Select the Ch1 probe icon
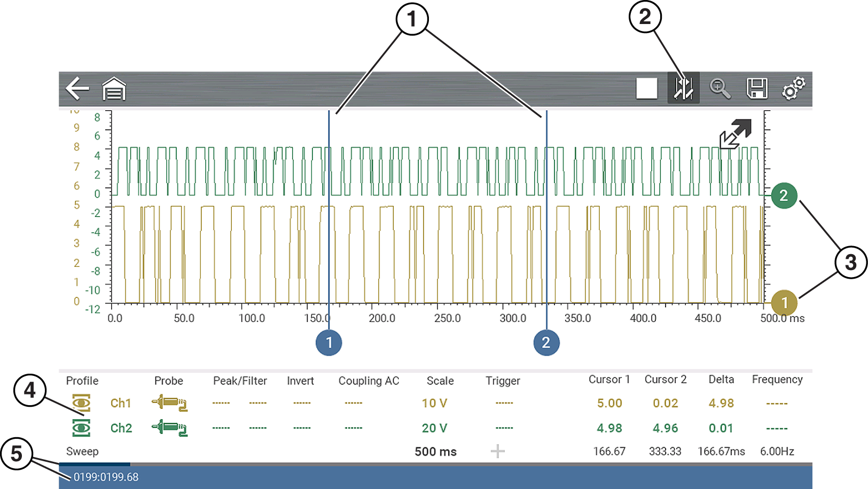The image size is (868, 489). [x=169, y=403]
